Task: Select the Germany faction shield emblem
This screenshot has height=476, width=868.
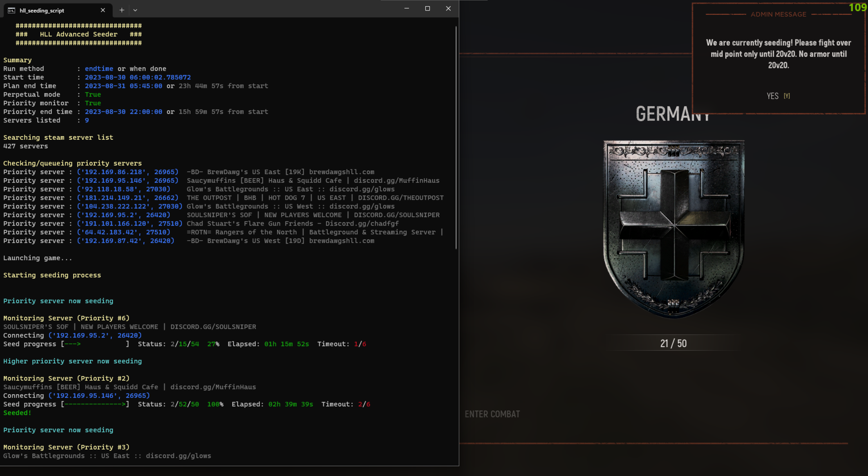Action: point(673,228)
